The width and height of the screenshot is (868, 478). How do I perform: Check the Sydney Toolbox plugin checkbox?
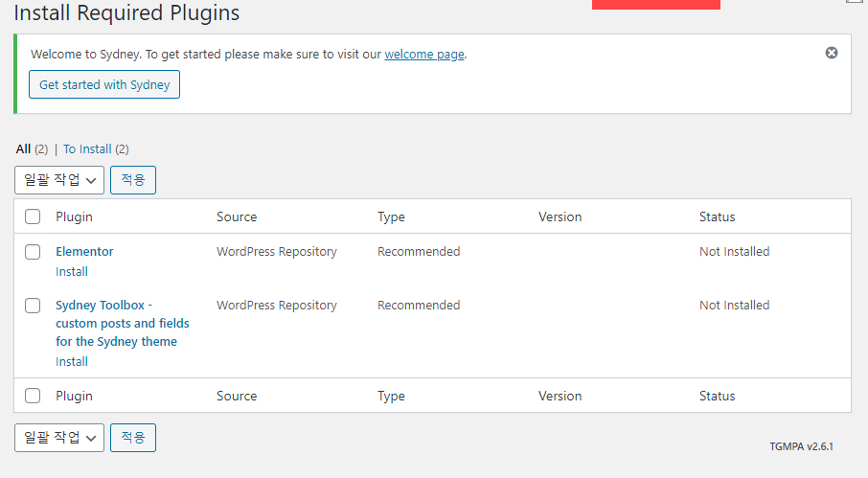coord(33,306)
